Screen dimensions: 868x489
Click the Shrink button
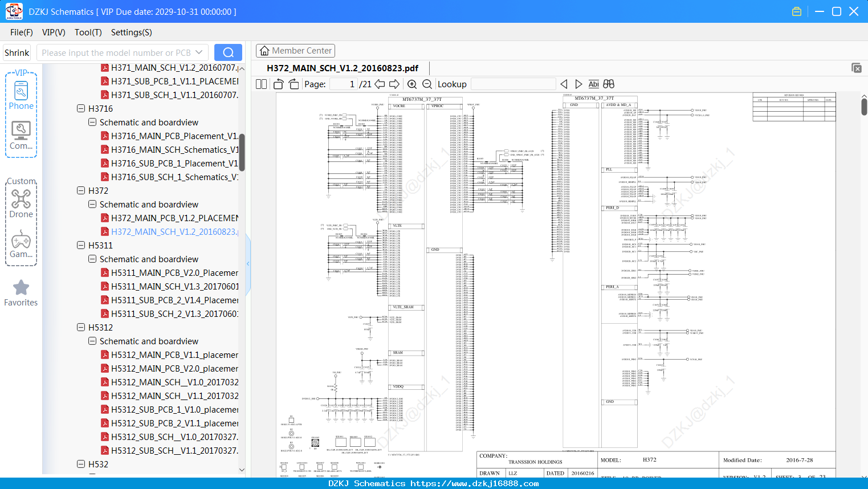(x=17, y=52)
